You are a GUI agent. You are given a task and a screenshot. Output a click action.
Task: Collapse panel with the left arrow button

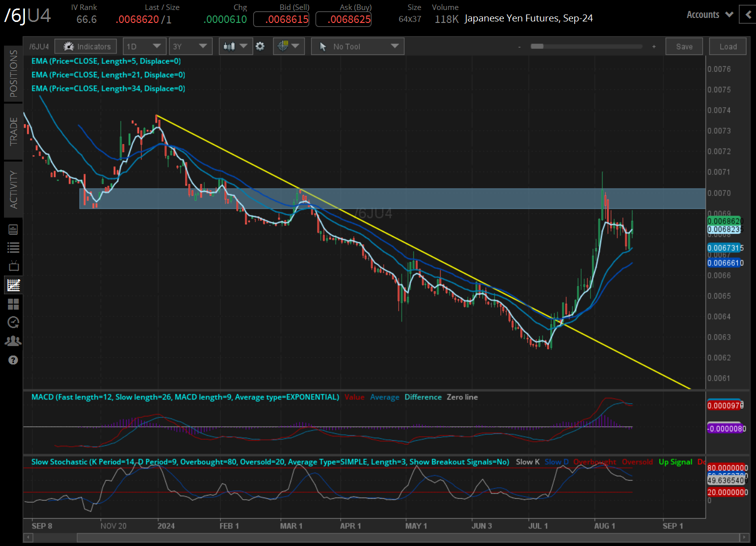tap(748, 15)
